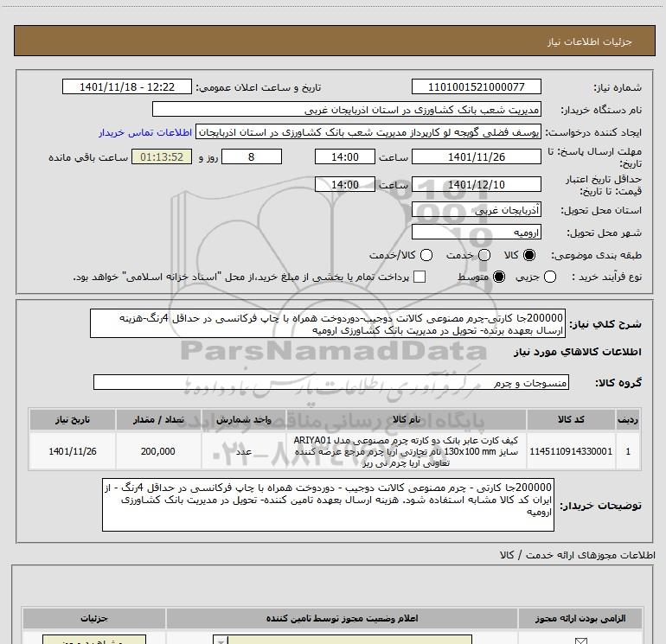Select the متوسط purchase type radio
This screenshot has width=666, height=644.
tap(499, 277)
